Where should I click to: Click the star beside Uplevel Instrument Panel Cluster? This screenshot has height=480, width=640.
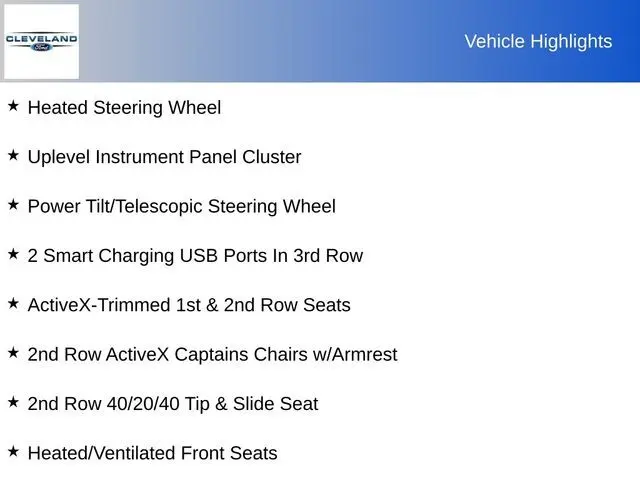point(13,155)
